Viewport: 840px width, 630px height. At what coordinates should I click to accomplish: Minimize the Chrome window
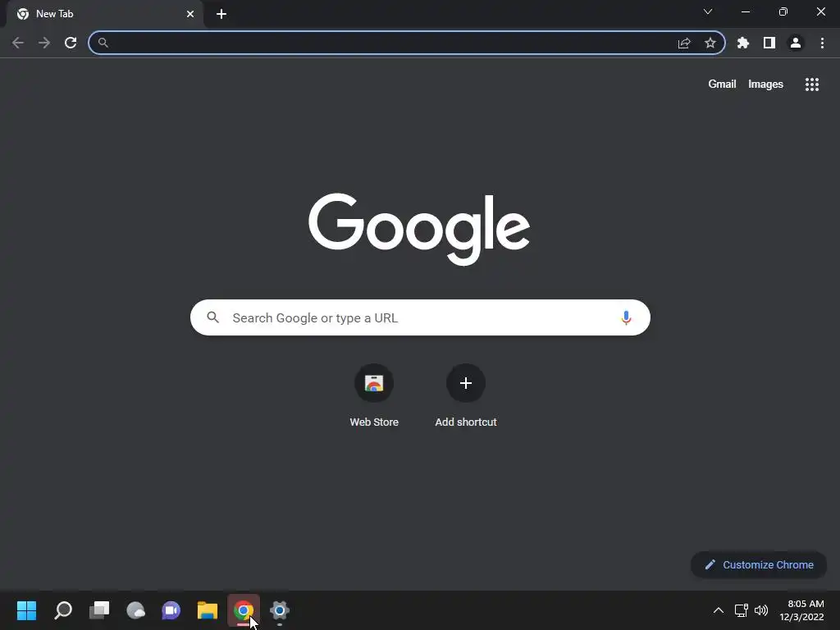[x=746, y=11]
